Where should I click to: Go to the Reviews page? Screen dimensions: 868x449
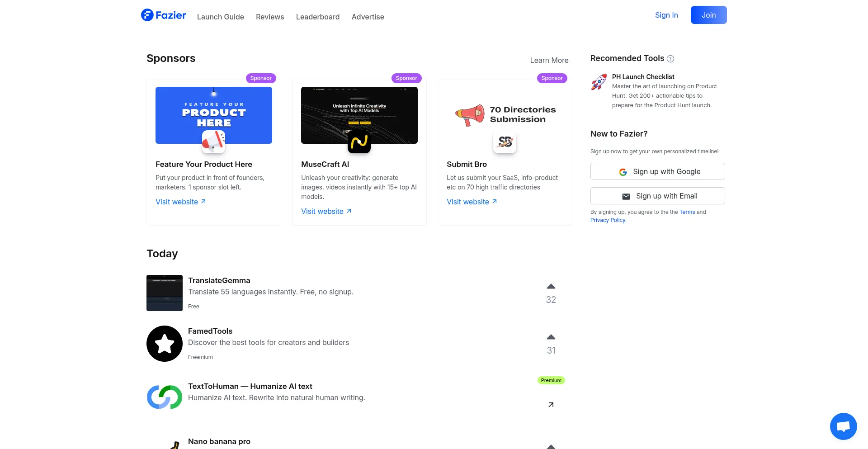coord(270,17)
